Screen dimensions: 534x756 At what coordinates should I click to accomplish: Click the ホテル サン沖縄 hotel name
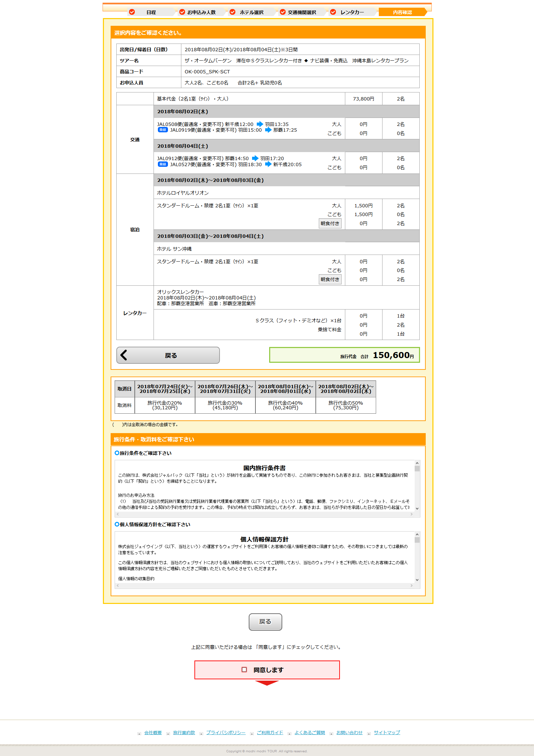174,249
